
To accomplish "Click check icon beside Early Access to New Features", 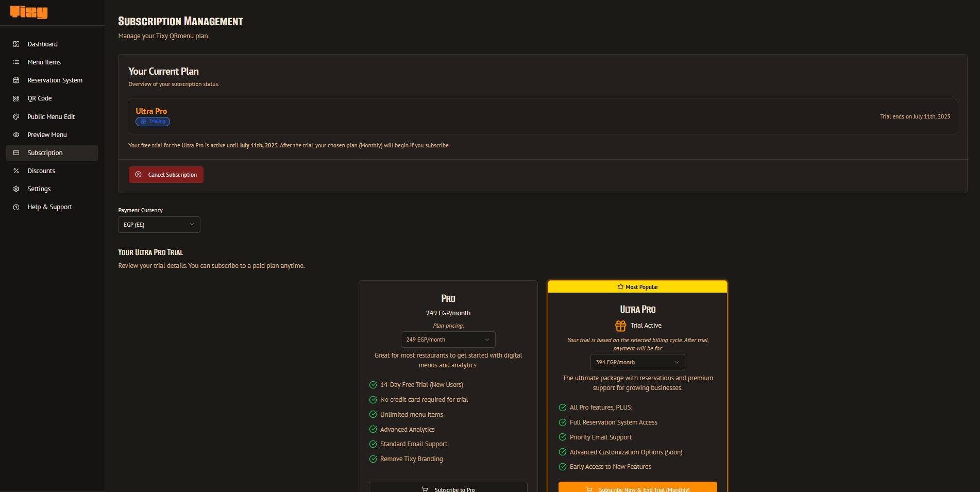I will coord(563,467).
